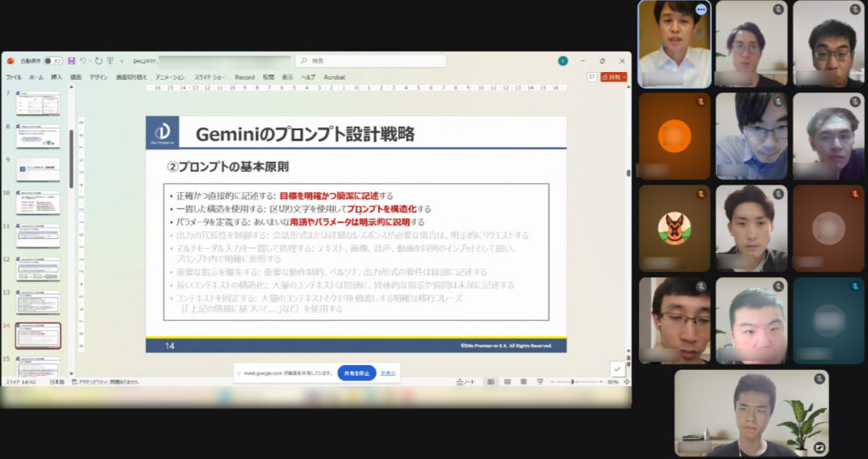Select the orange avatar participant tile
Screen dimensions: 868x459
coord(674,136)
